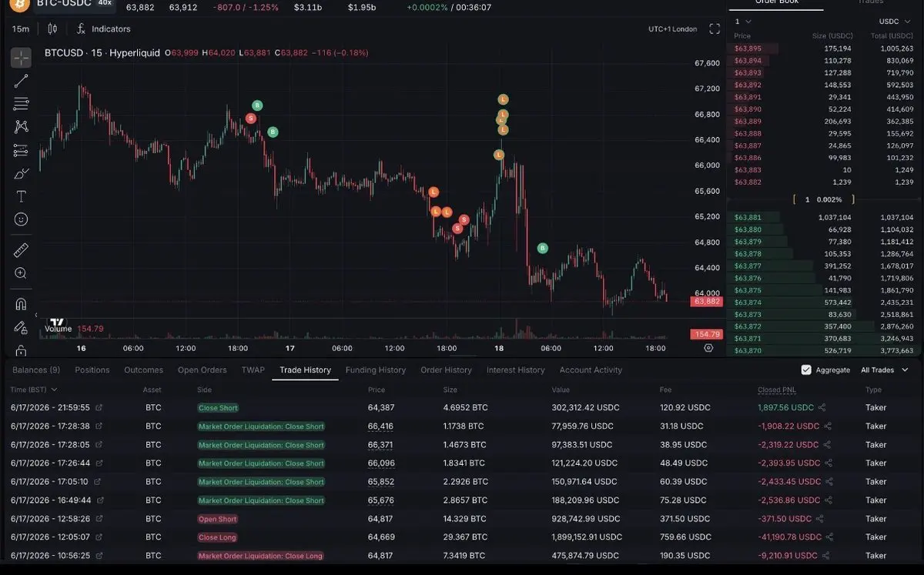Image resolution: width=924 pixels, height=575 pixels.
Task: Select the trend line drawing tool
Action: click(x=21, y=80)
